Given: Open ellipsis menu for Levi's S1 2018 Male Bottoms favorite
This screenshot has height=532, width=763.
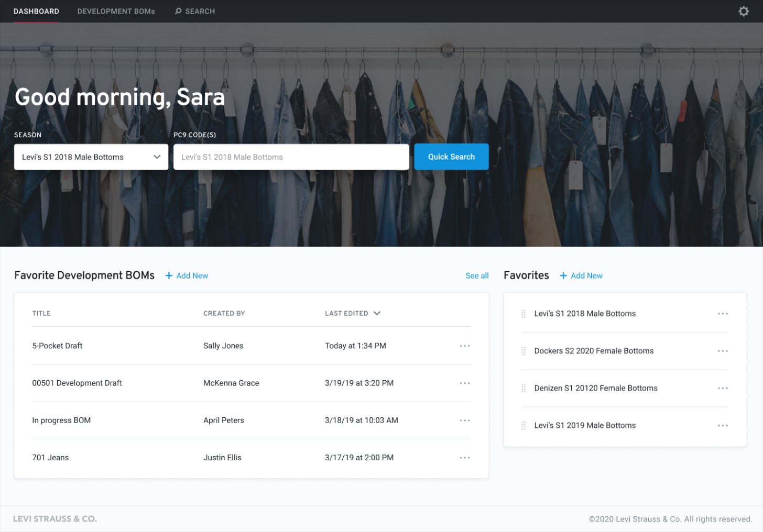Looking at the screenshot, I should pyautogui.click(x=723, y=314).
